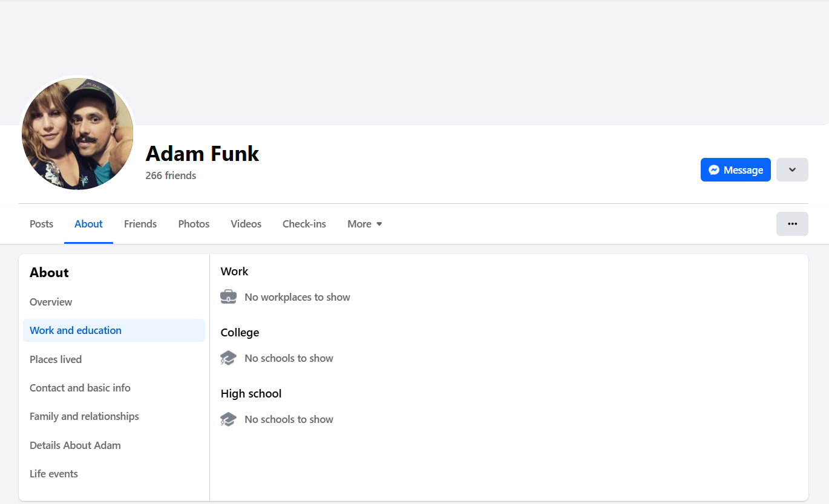The width and height of the screenshot is (829, 504).
Task: Click the 266 friends link
Action: [x=171, y=175]
